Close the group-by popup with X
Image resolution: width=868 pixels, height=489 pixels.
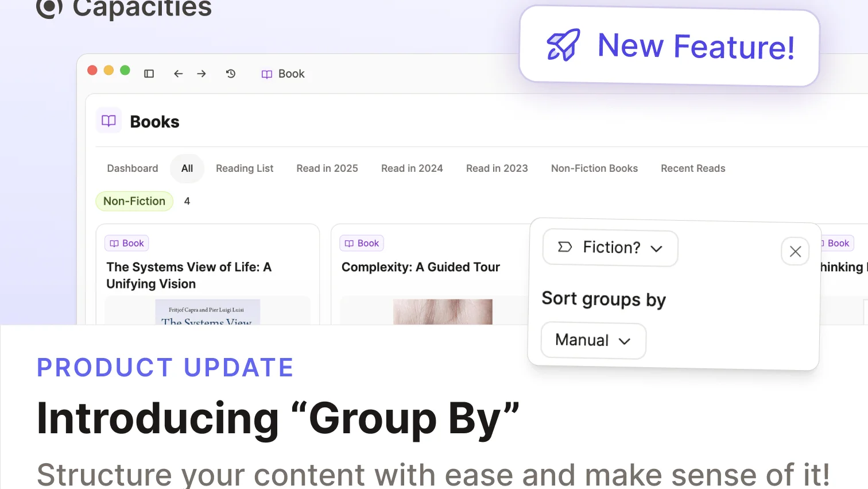[795, 251]
